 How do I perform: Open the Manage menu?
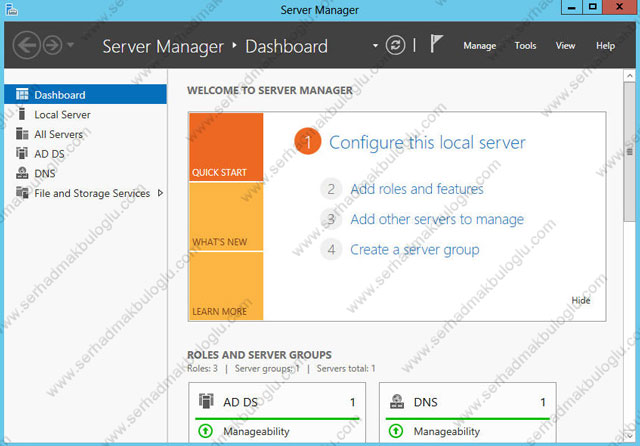(480, 46)
